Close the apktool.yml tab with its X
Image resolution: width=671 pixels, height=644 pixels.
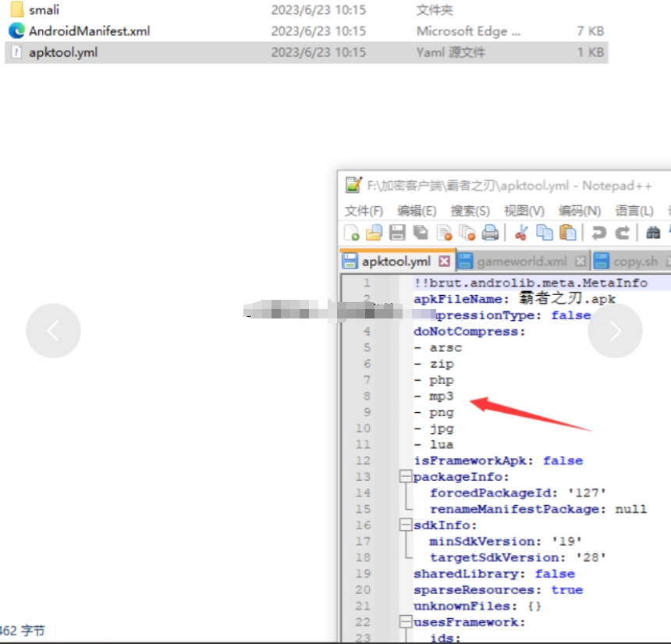pos(445,262)
